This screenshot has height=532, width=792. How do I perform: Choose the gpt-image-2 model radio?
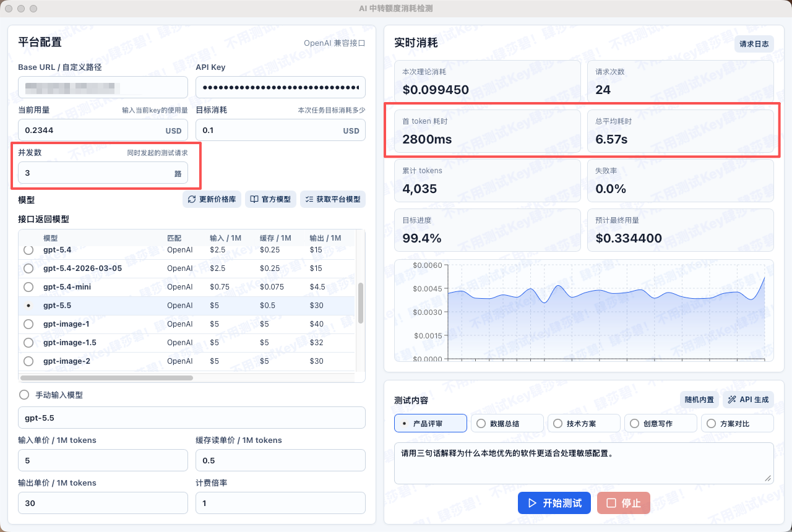28,361
